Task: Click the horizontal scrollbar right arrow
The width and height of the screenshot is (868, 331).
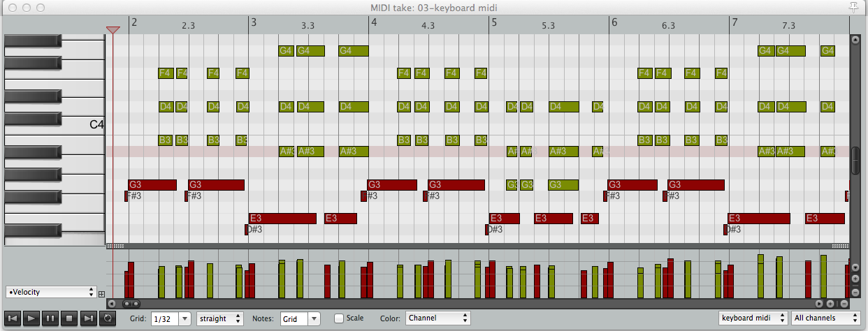Action: [x=820, y=304]
